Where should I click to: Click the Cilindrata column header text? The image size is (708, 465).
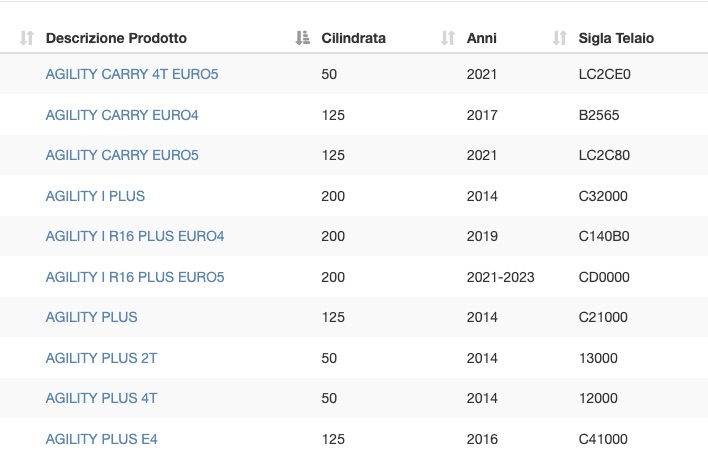pyautogui.click(x=354, y=38)
